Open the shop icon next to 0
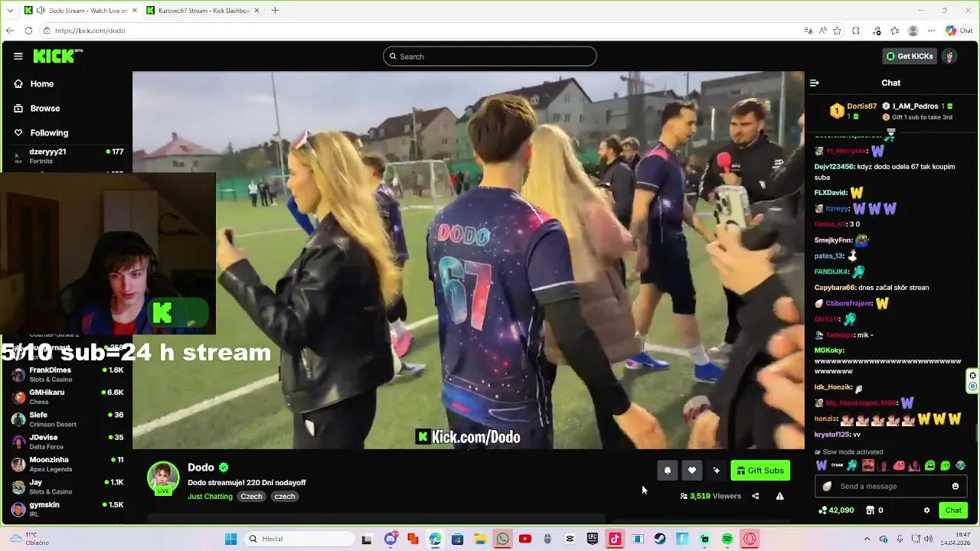This screenshot has height=551, width=980. (870, 510)
